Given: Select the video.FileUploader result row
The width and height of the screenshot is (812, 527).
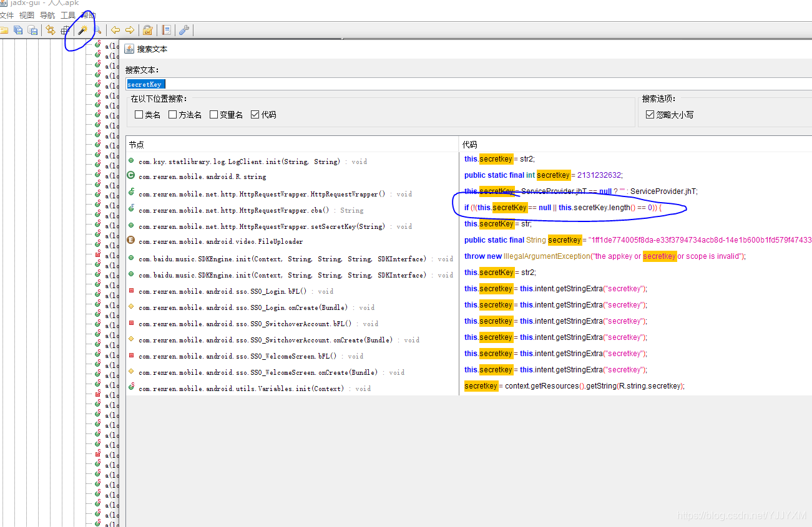Looking at the screenshot, I should point(292,242).
